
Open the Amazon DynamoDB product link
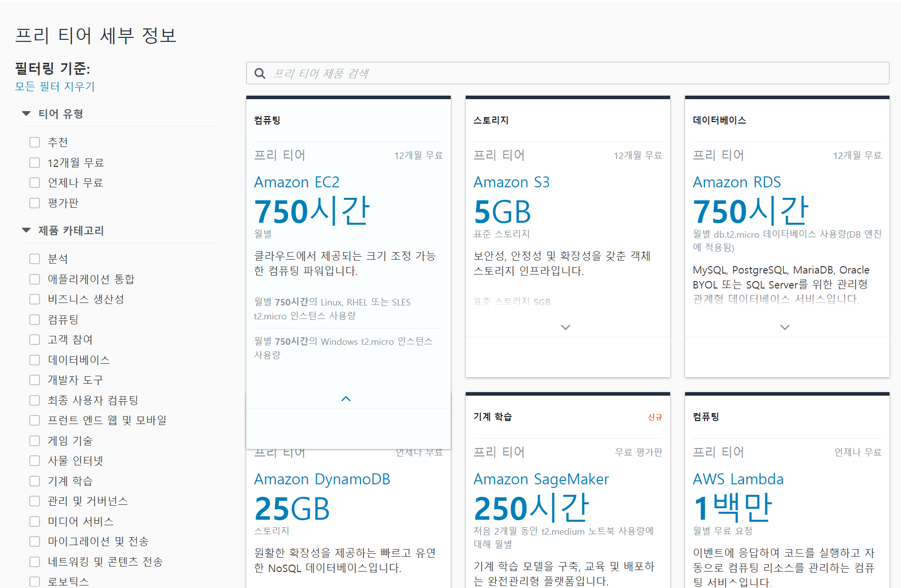click(x=322, y=479)
